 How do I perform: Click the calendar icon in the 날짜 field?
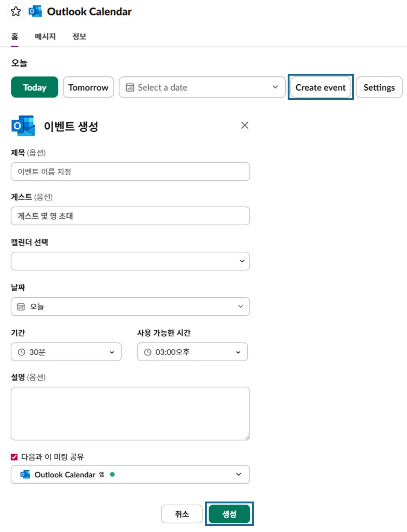pyautogui.click(x=21, y=307)
